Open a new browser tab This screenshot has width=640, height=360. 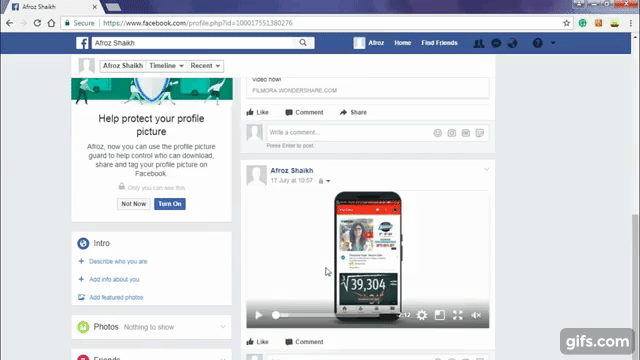113,7
